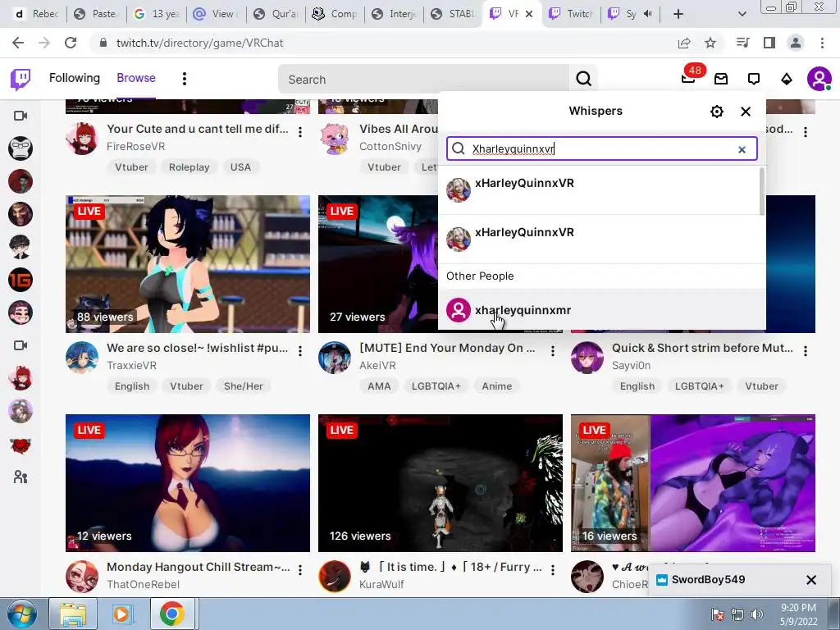
Task: Open the TraxxieVR channel link
Action: coord(131,365)
